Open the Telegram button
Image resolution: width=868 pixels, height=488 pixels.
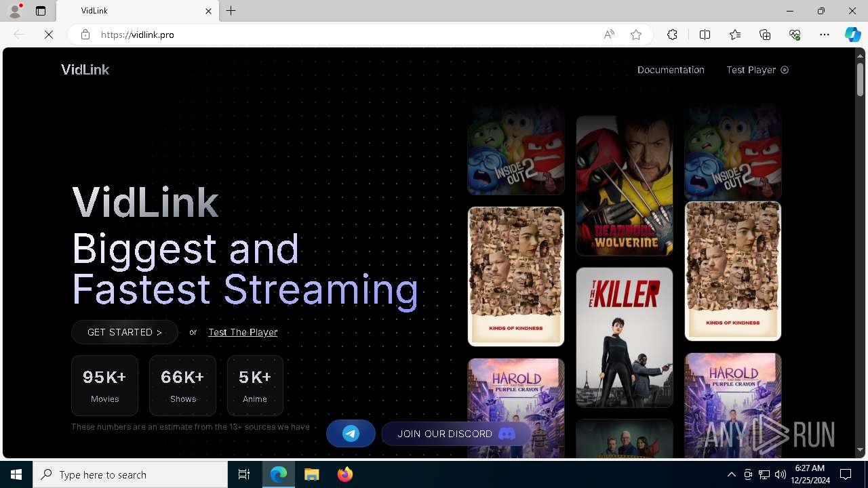click(x=351, y=434)
